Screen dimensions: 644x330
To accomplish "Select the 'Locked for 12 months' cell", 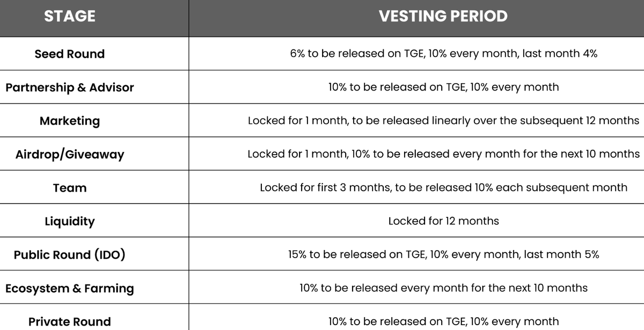I will click(x=443, y=221).
